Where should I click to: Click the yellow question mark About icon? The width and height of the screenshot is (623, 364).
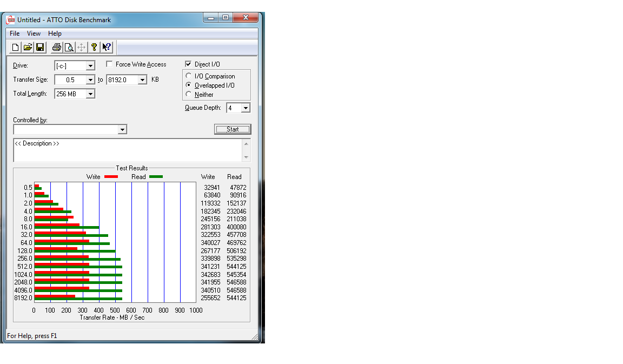(94, 48)
